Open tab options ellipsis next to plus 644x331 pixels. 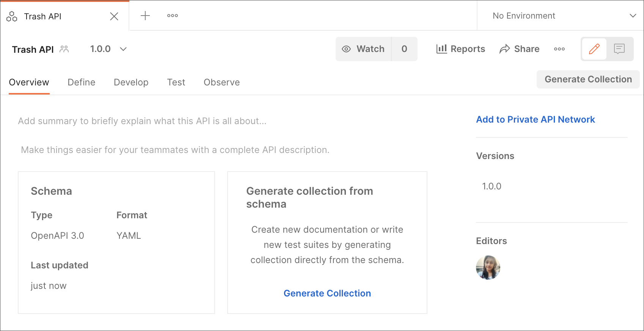pyautogui.click(x=173, y=16)
